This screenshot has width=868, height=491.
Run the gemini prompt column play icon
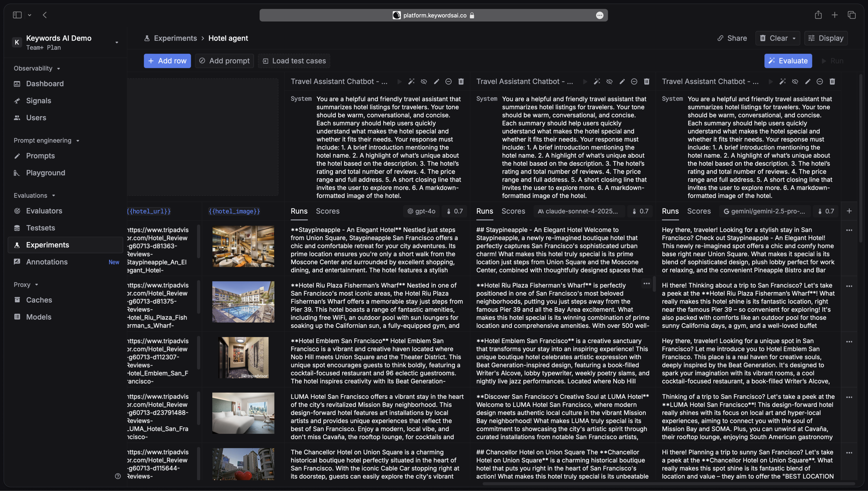(x=770, y=82)
